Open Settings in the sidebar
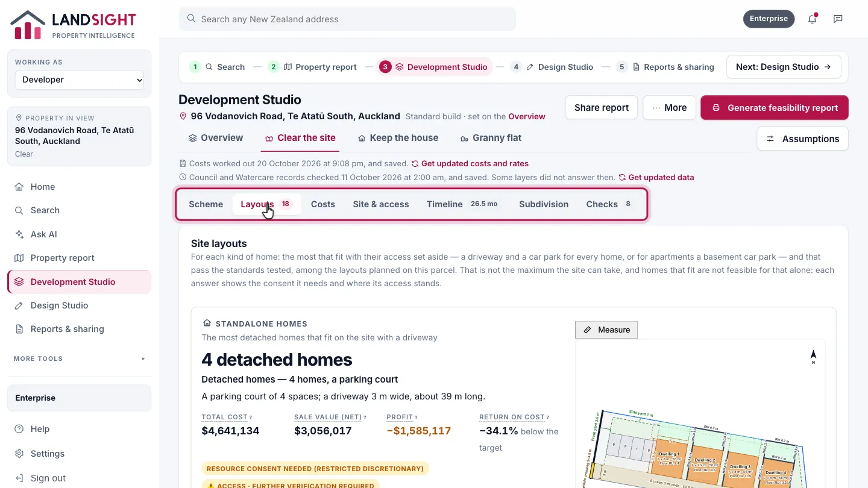Viewport: 868px width, 488px height. tap(79, 454)
